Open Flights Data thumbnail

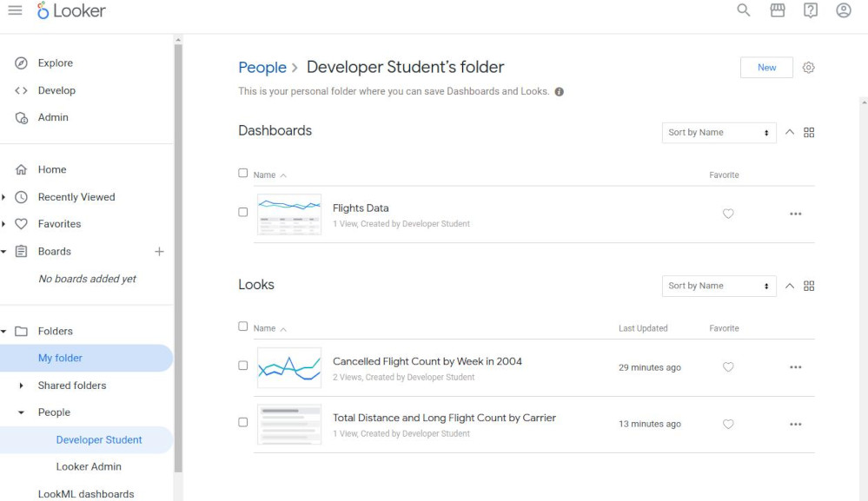[289, 214]
